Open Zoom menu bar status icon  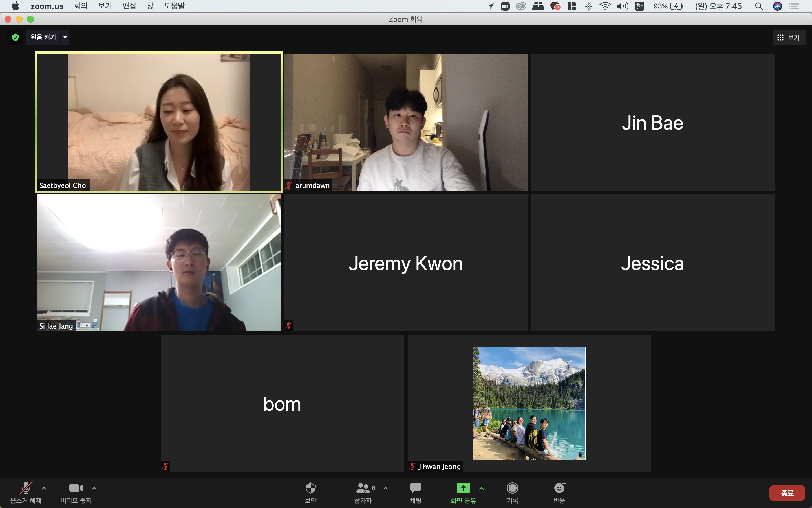point(505,6)
